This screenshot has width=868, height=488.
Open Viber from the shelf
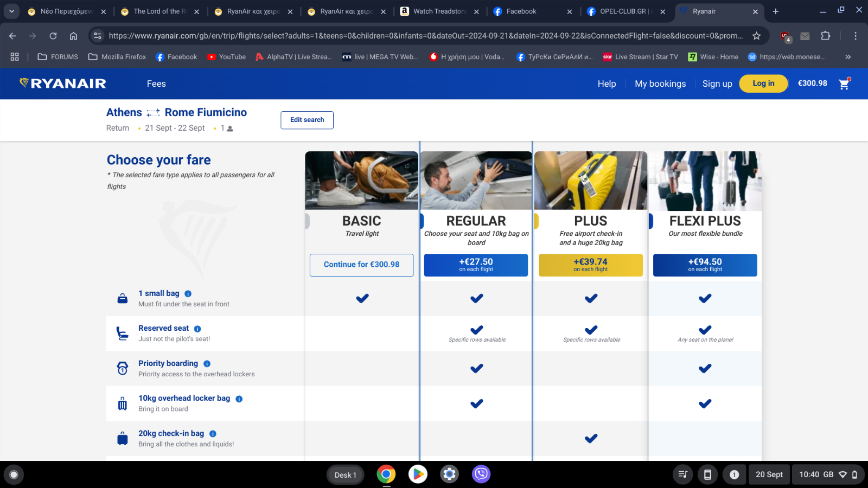pos(481,474)
